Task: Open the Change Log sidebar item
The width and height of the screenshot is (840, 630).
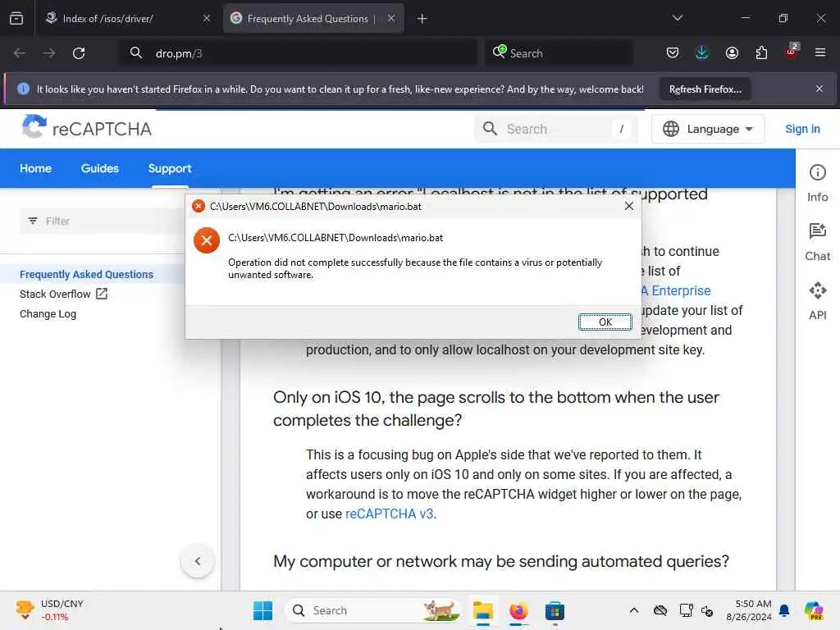Action: click(48, 314)
